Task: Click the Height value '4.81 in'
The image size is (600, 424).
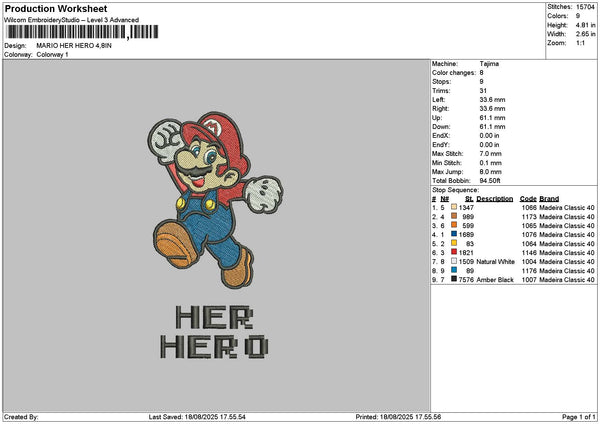Action: point(585,25)
